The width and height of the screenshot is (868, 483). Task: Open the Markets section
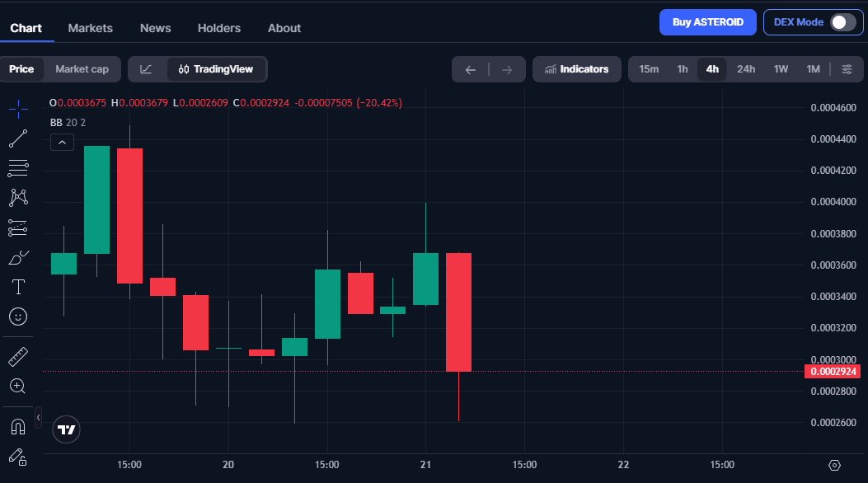(90, 27)
